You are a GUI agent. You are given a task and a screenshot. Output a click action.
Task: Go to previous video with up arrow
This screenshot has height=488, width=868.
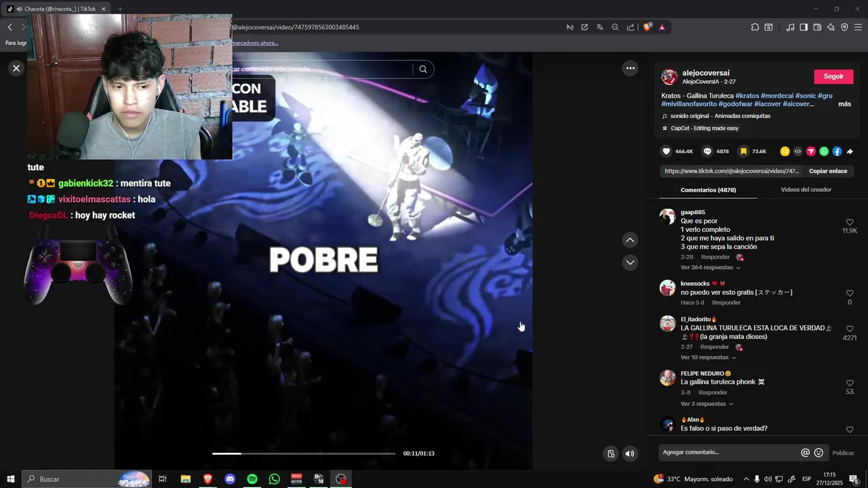click(630, 240)
